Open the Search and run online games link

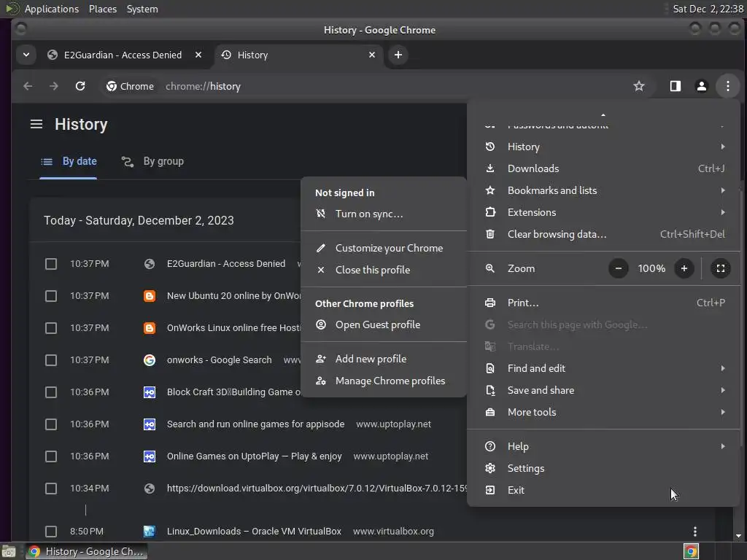(x=255, y=424)
